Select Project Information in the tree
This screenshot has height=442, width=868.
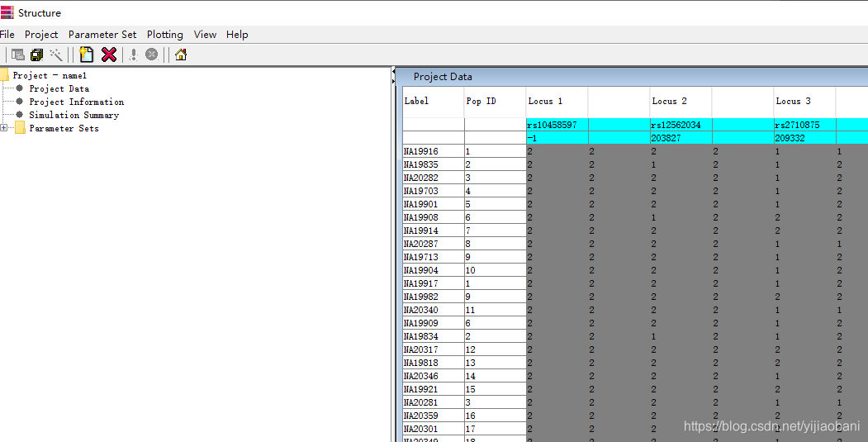76,102
